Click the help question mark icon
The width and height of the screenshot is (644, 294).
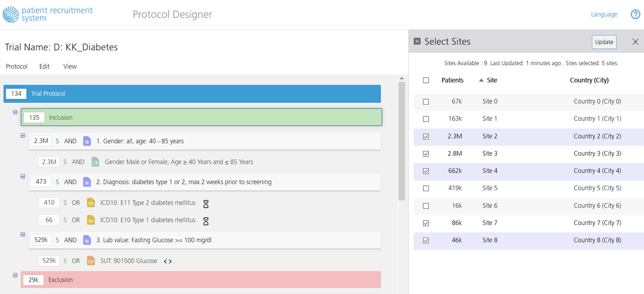pos(635,15)
